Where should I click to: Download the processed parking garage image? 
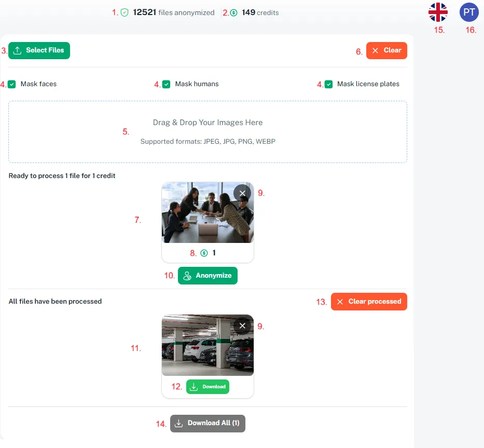208,387
